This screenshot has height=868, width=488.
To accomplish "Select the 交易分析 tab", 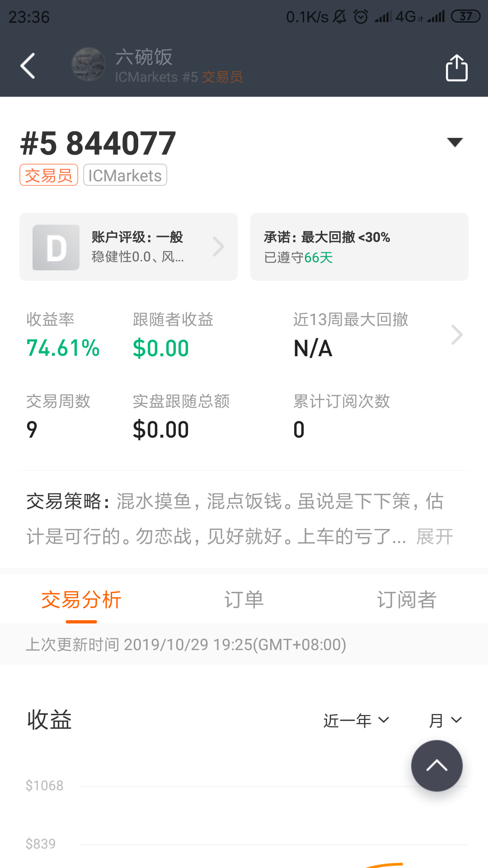I will coord(81,600).
